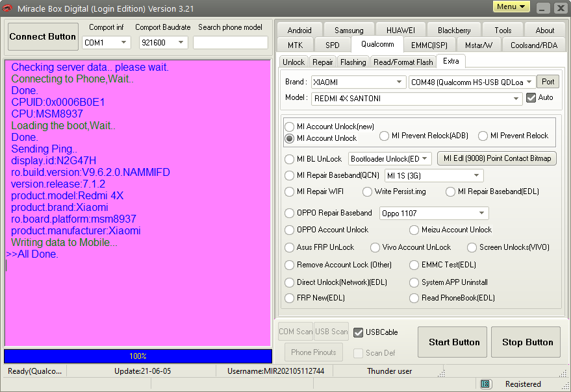
Task: Select System APP Uninstall radio
Action: click(414, 282)
